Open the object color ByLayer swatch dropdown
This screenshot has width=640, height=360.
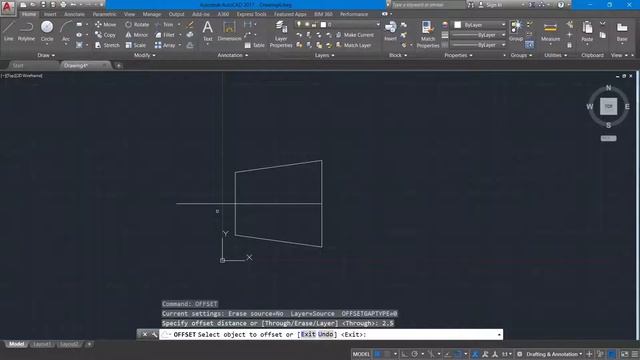[x=480, y=25]
